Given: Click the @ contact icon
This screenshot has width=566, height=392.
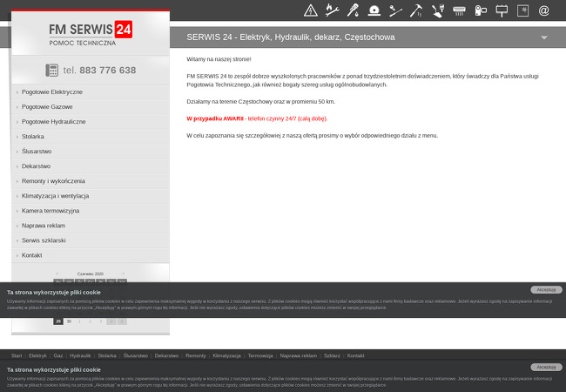Looking at the screenshot, I should tap(543, 10).
